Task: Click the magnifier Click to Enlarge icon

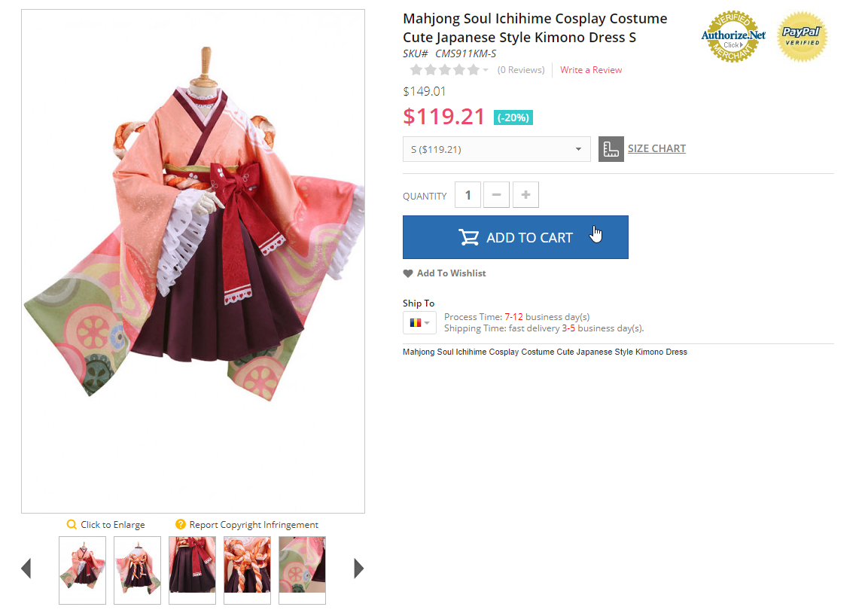Action: point(72,524)
